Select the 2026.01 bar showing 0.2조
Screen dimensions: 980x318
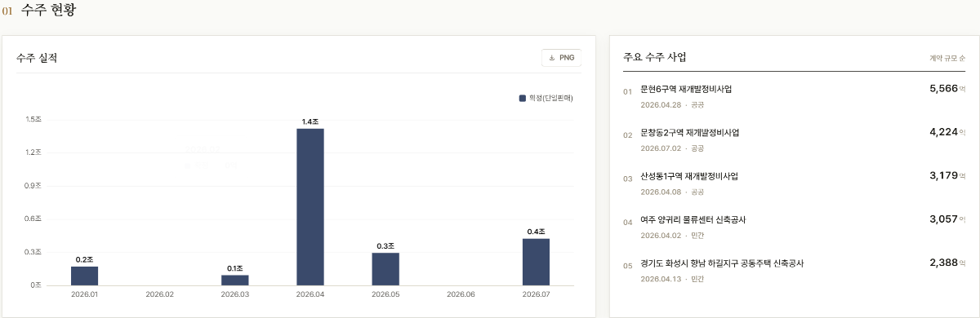(84, 276)
